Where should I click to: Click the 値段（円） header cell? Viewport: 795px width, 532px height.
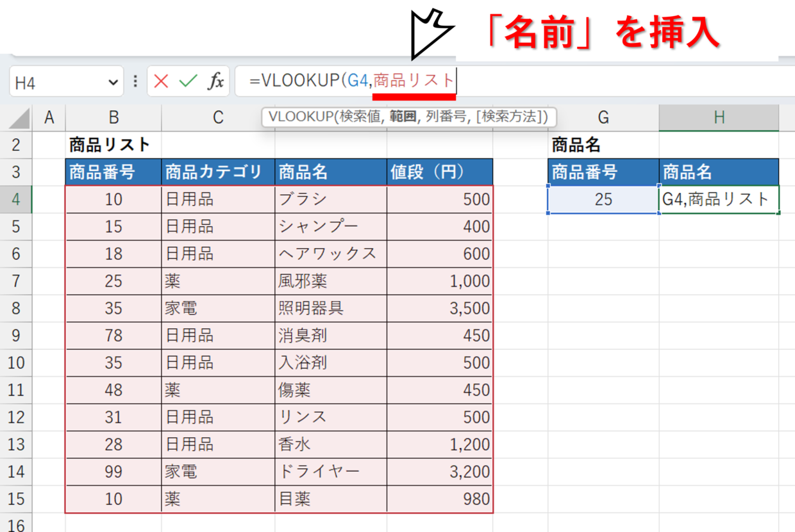440,172
